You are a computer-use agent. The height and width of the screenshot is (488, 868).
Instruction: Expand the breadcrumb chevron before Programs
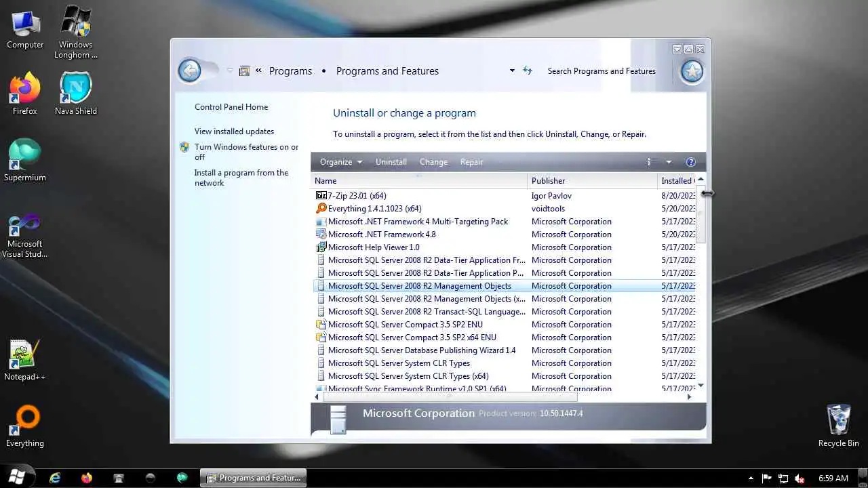click(258, 70)
